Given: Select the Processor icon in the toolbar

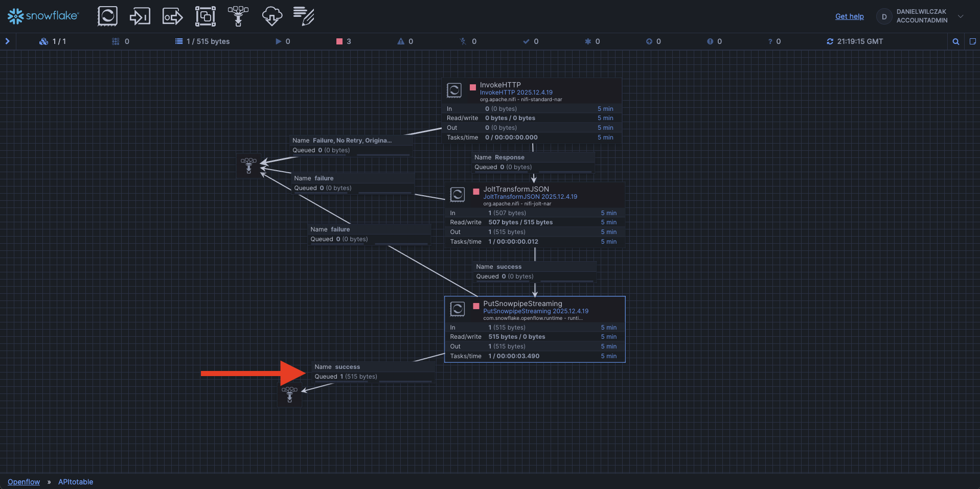Looking at the screenshot, I should tap(107, 16).
